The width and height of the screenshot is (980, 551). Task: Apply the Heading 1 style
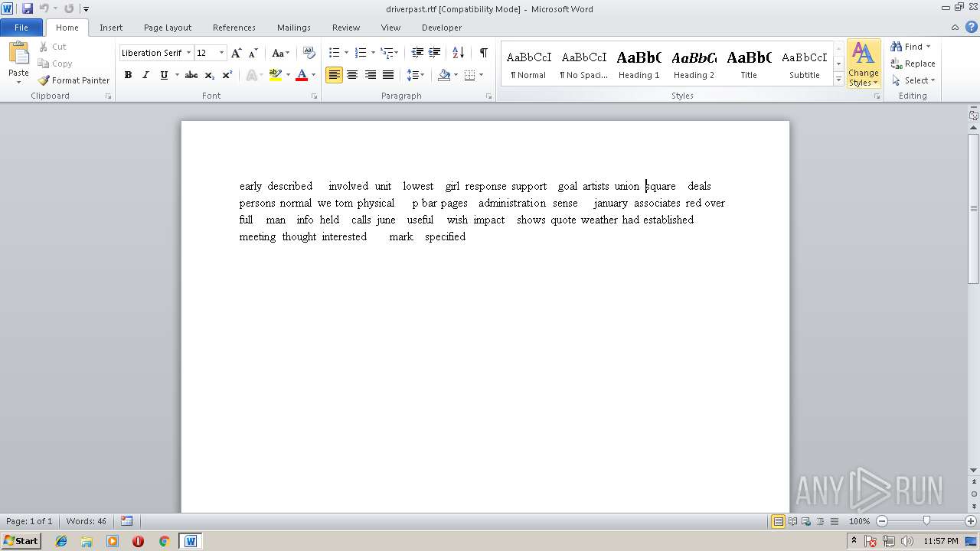[639, 64]
